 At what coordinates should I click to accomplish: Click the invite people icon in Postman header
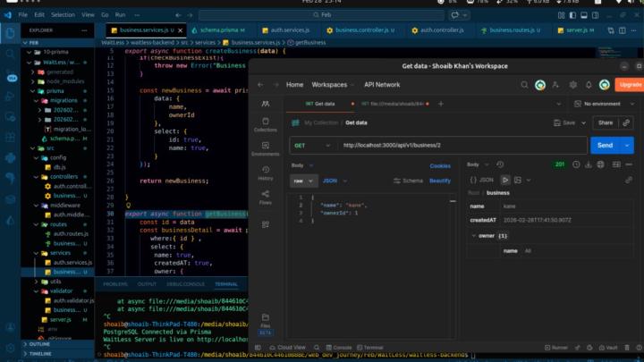click(x=555, y=85)
